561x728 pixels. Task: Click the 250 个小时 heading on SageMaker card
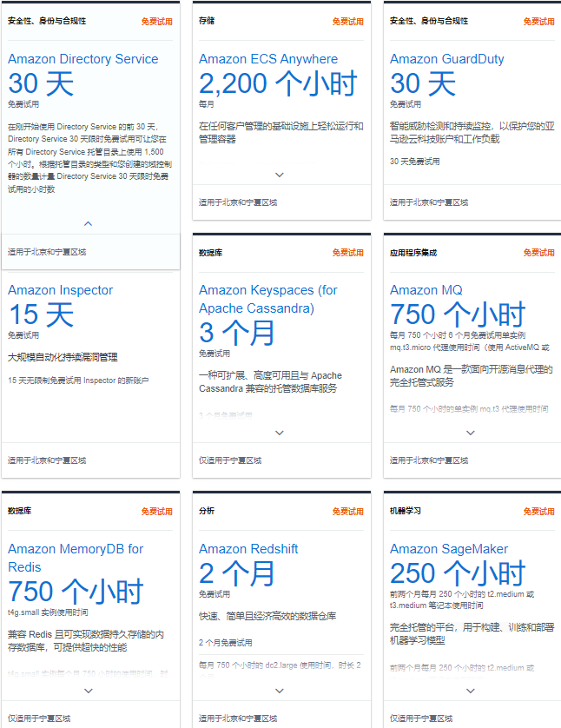458,573
